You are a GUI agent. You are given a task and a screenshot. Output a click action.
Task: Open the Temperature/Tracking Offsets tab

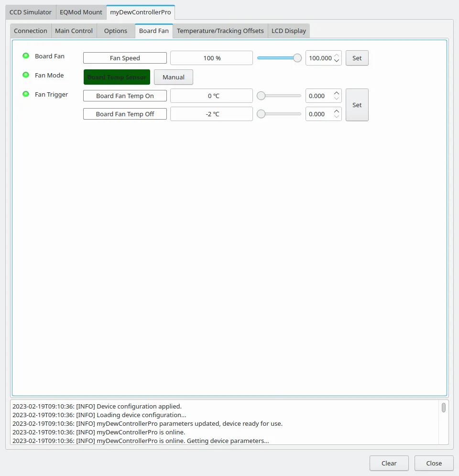[x=220, y=31]
